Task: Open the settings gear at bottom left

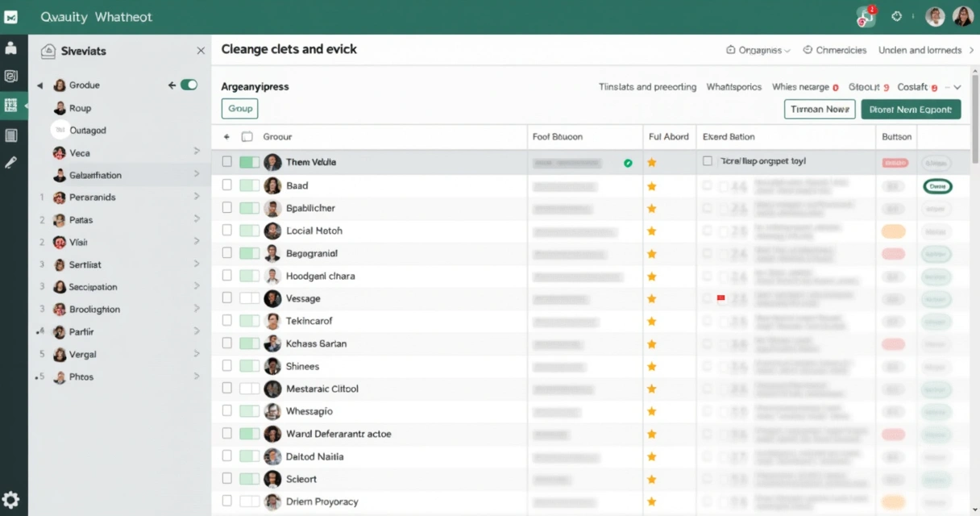Action: click(x=10, y=500)
